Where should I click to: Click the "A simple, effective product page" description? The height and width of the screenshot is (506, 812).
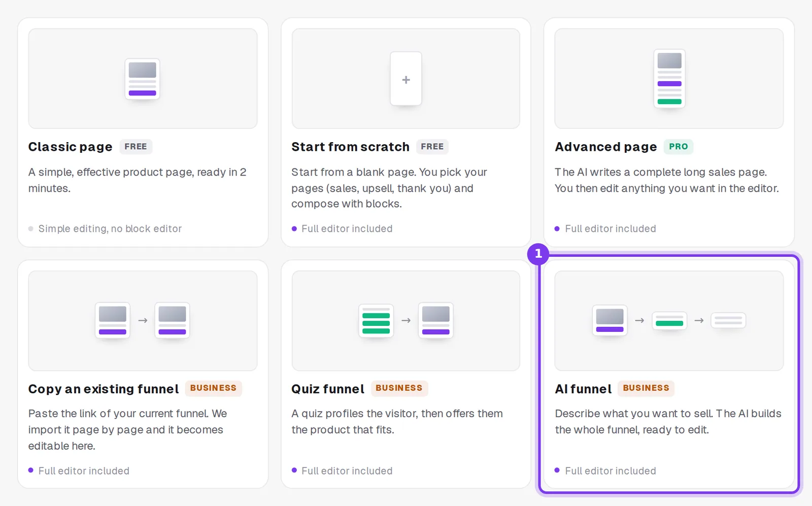pos(138,180)
